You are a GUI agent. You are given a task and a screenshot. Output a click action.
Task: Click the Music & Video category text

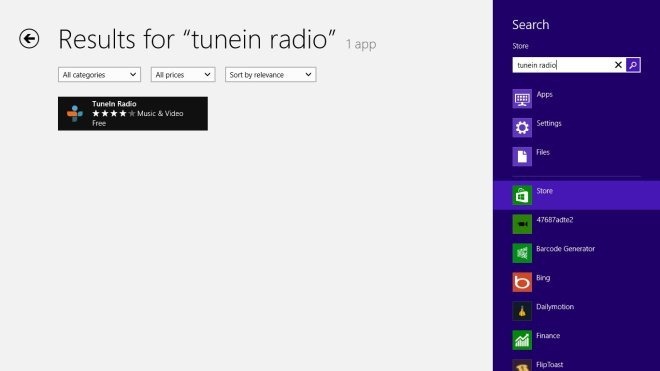point(160,113)
